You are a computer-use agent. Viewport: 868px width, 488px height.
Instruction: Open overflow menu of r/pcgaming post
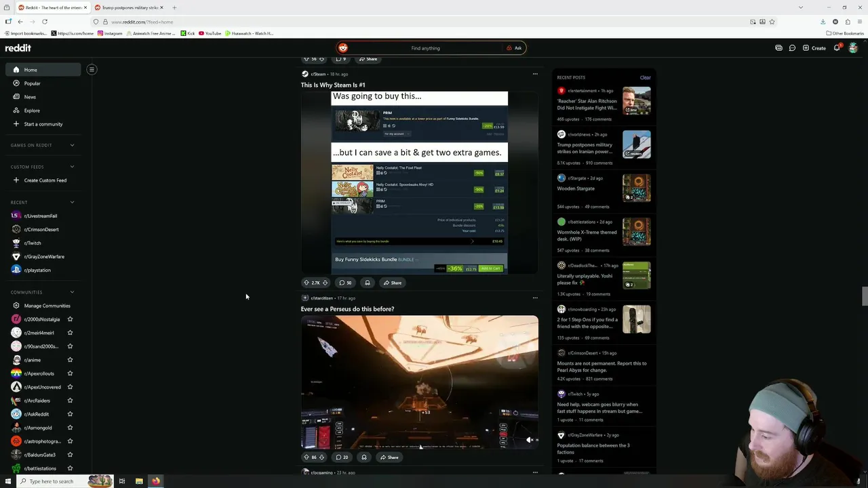tap(535, 472)
